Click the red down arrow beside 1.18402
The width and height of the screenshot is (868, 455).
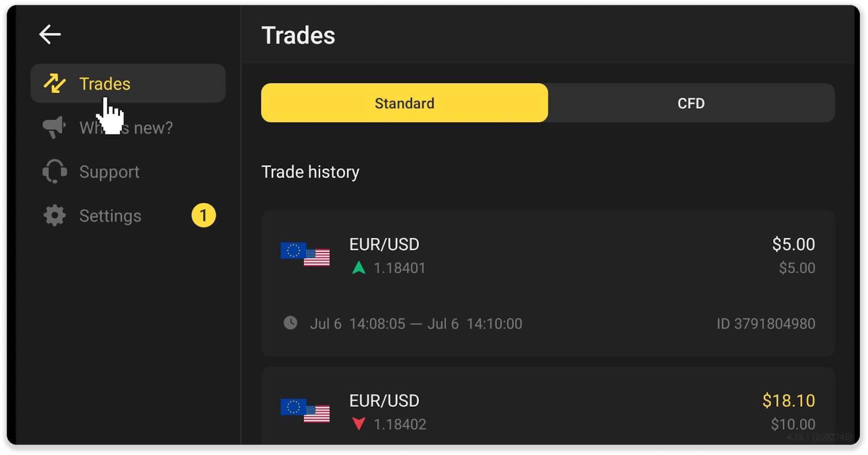(359, 424)
